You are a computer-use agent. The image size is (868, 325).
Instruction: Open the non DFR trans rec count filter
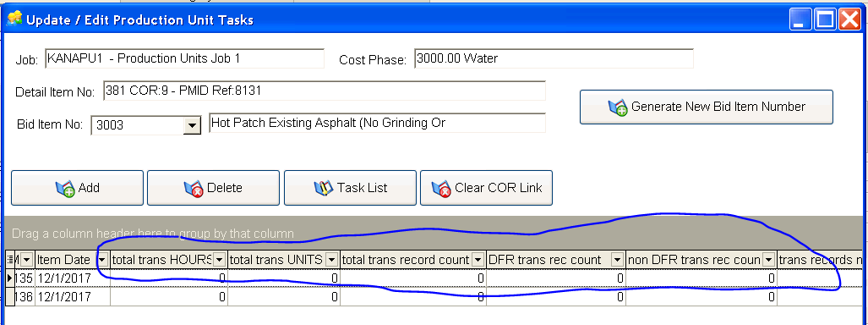[768, 260]
